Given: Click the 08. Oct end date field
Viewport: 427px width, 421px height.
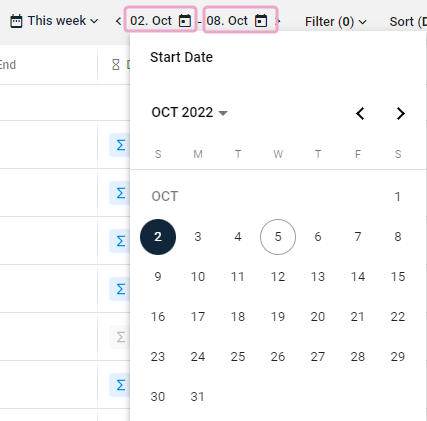Looking at the screenshot, I should (240, 19).
